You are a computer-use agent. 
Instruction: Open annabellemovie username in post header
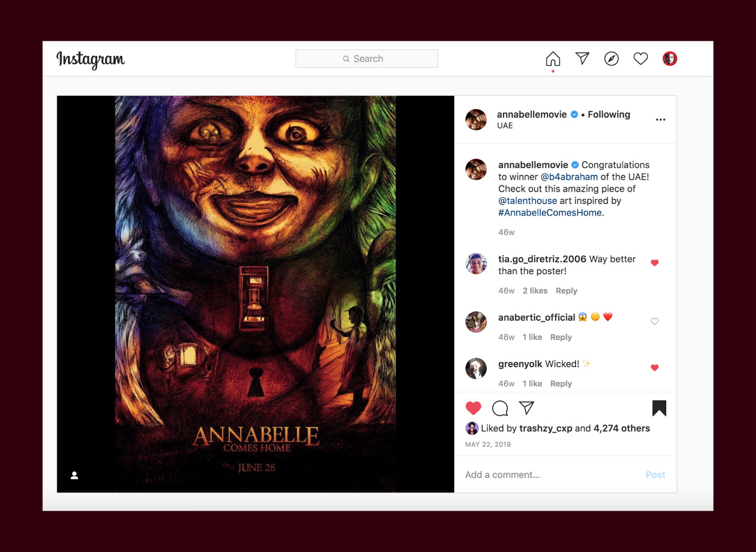(532, 114)
